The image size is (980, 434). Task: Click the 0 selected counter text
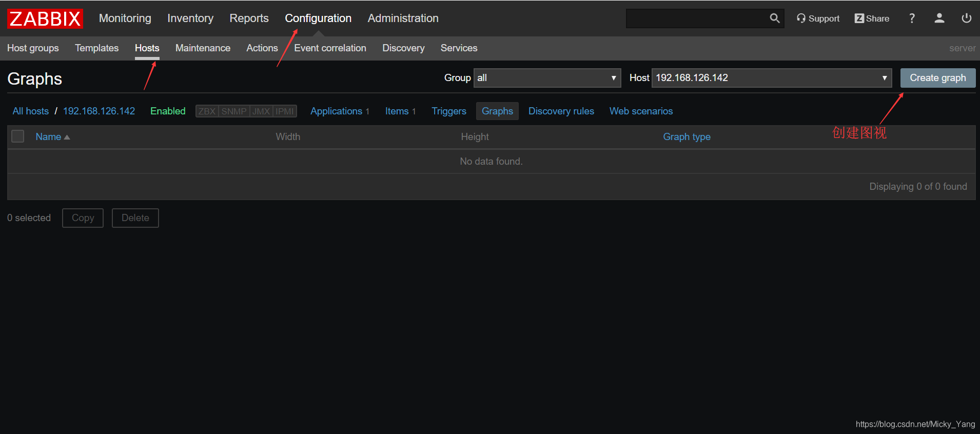[x=29, y=218]
